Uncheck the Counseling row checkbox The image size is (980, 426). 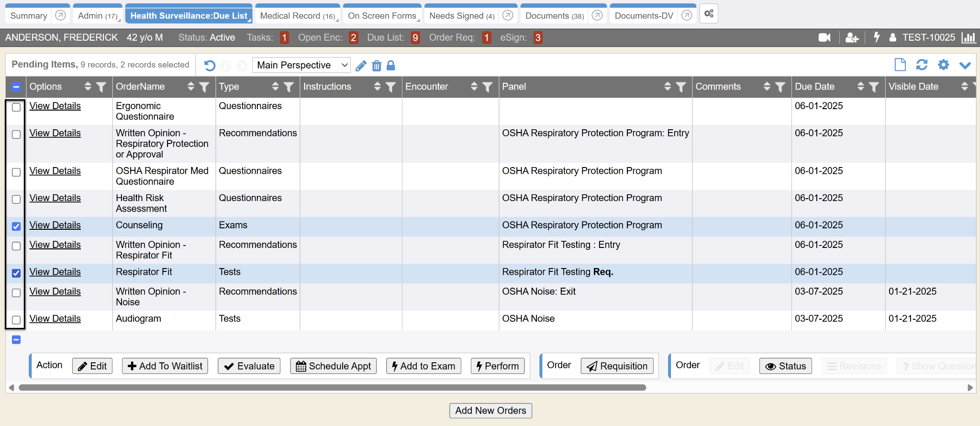tap(16, 226)
